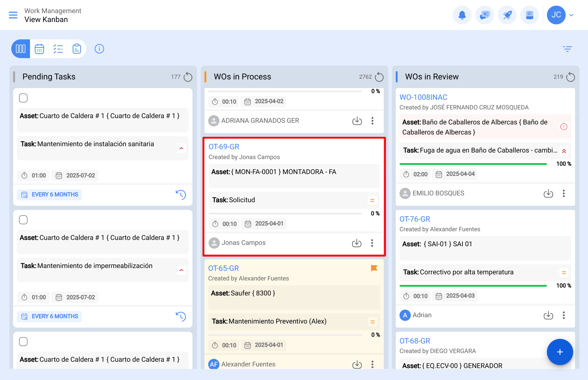Click the rocket icon in header

click(x=507, y=15)
